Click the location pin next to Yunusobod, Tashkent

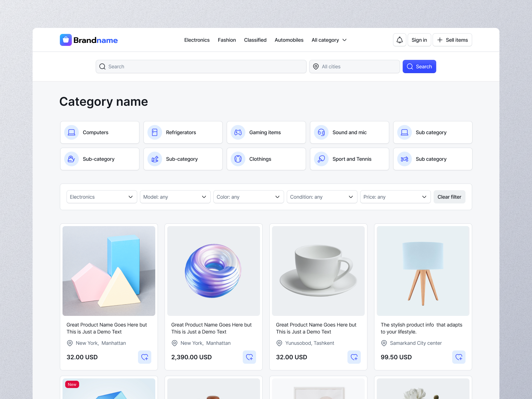(279, 343)
